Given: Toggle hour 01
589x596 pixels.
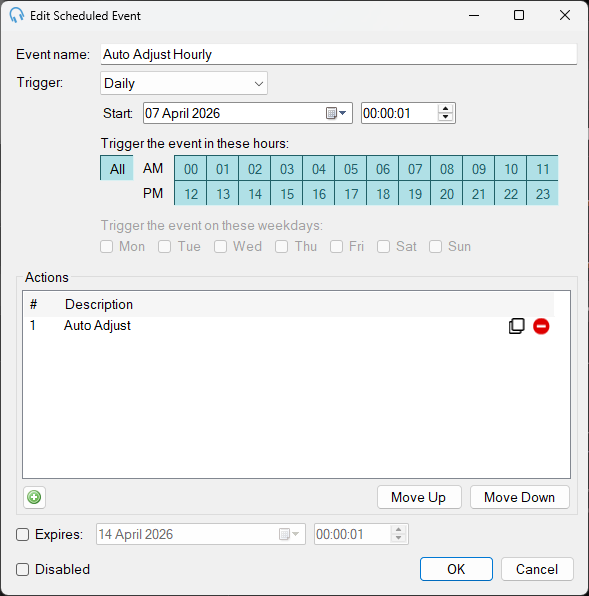Looking at the screenshot, I should point(223,168).
